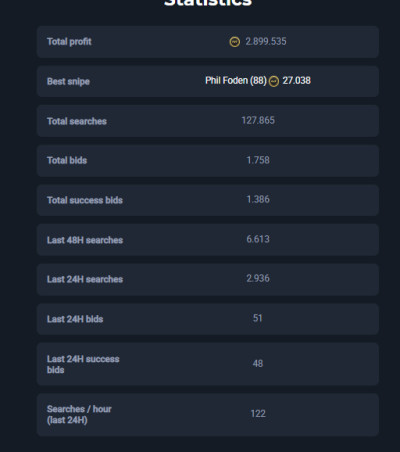
Task: Click the 2.899.535 profit value
Action: (266, 41)
